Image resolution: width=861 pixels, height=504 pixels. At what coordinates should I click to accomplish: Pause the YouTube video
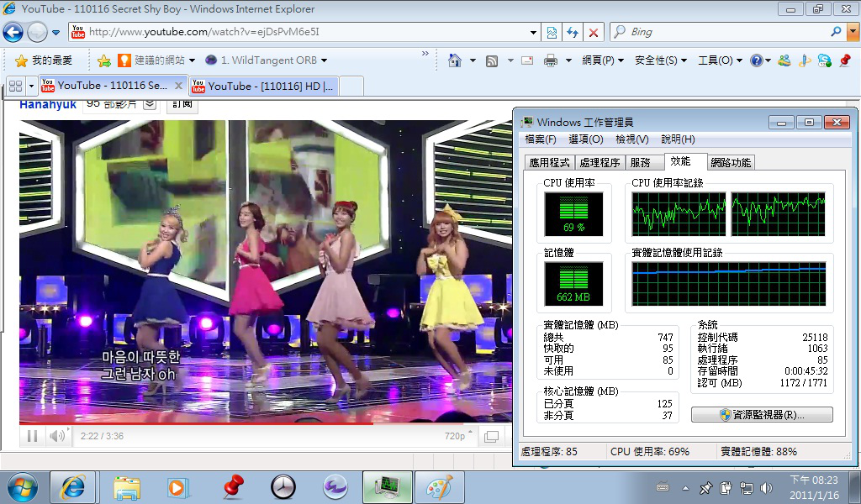coord(33,436)
